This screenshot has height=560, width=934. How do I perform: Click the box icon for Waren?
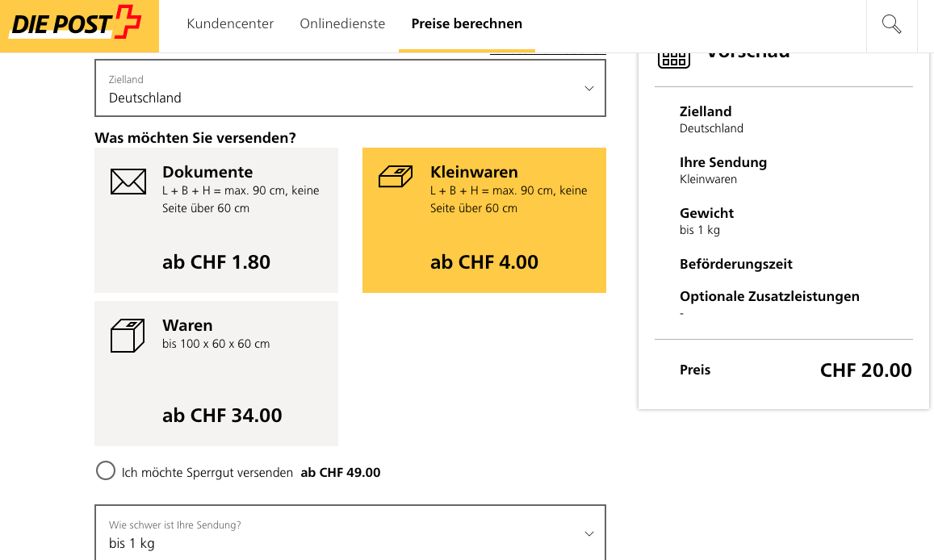click(x=127, y=336)
